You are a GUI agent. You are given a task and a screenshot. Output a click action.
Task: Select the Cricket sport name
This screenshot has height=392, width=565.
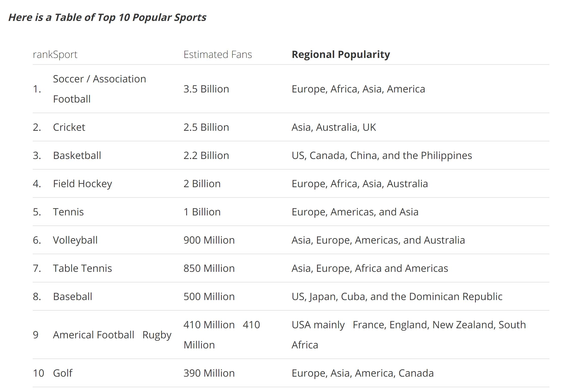[x=69, y=127]
